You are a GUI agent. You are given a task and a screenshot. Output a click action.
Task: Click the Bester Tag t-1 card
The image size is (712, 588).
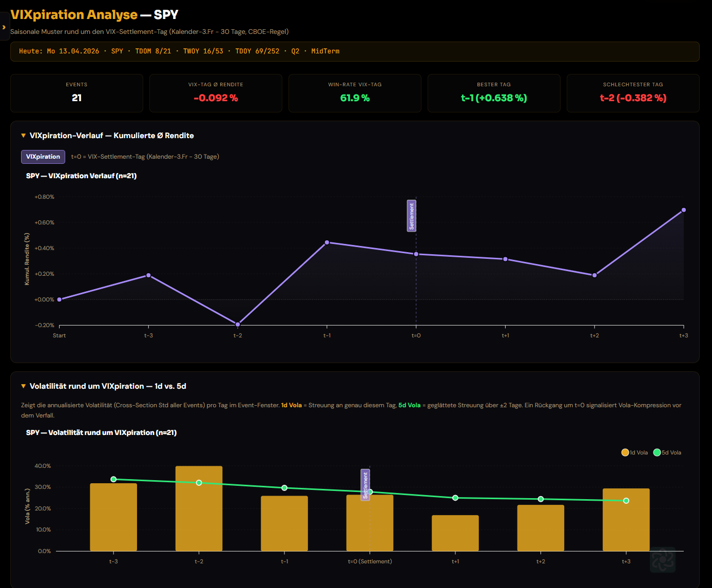click(x=494, y=93)
